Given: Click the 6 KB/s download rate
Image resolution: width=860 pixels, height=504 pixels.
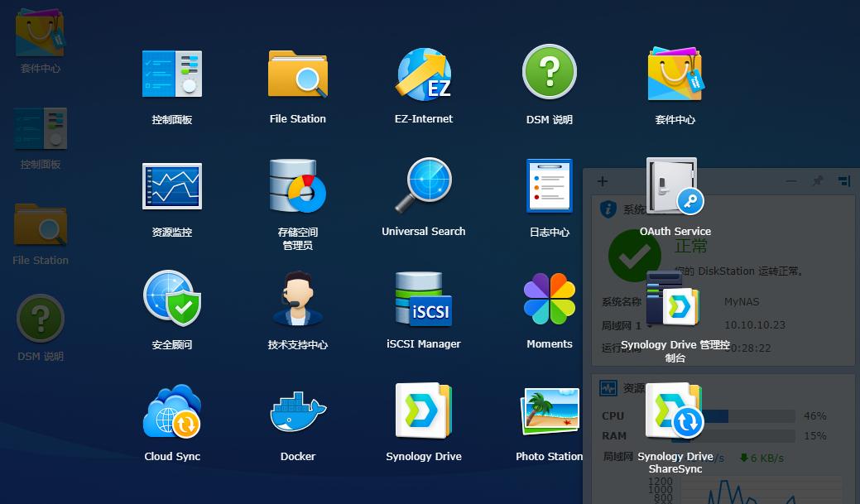Looking at the screenshot, I should pos(762,458).
